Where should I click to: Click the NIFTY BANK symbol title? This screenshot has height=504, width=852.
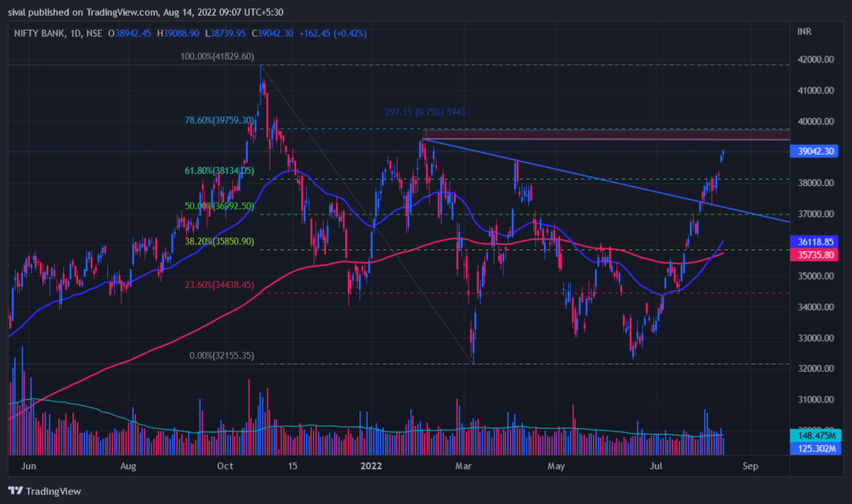pyautogui.click(x=38, y=33)
